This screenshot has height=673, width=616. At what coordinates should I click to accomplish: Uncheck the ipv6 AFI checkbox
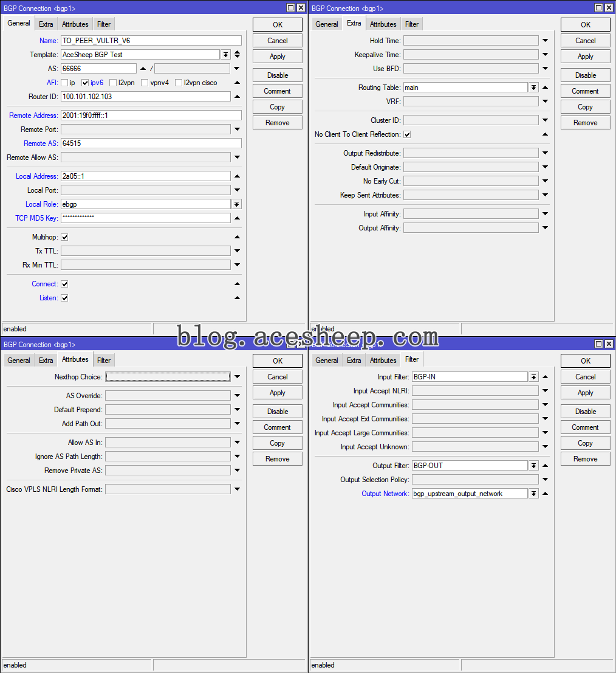pyautogui.click(x=85, y=83)
